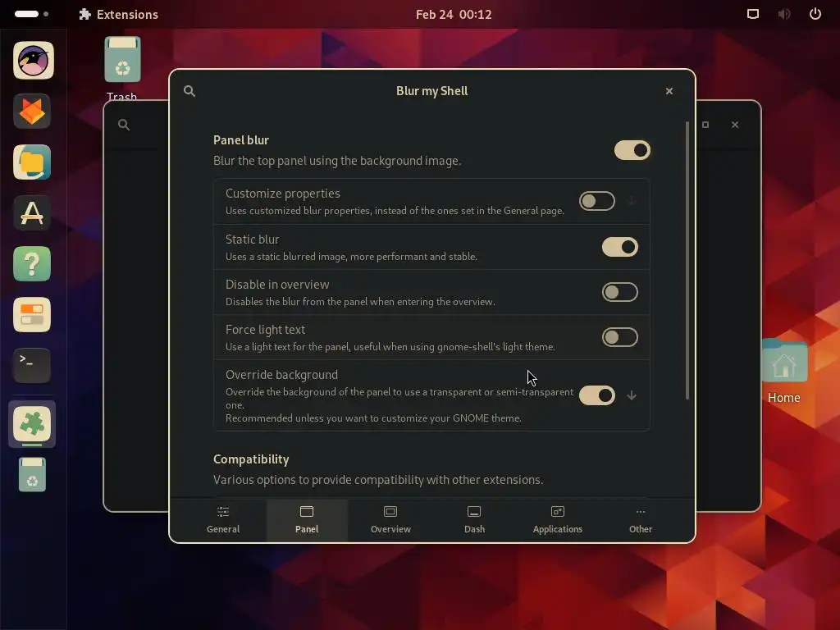Turn off the Panel blur switch
This screenshot has height=630, width=840.
[632, 151]
